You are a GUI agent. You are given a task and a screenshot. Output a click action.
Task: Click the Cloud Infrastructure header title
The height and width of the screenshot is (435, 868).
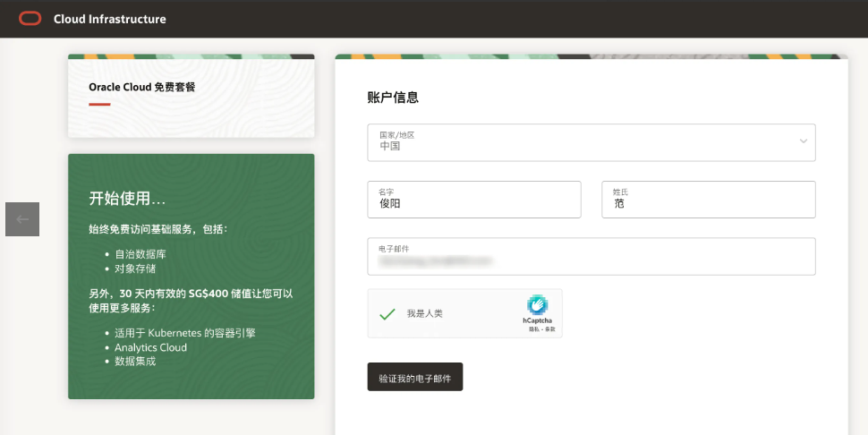[109, 19]
